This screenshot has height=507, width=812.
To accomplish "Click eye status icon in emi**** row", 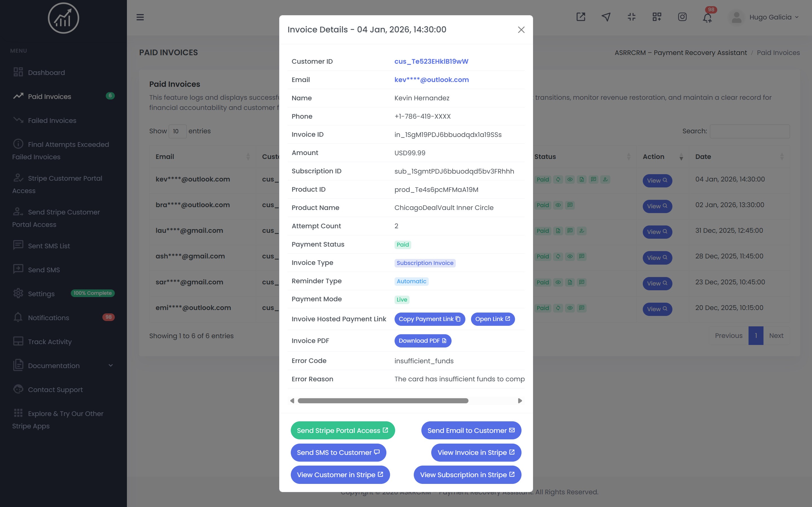I will [x=570, y=308].
